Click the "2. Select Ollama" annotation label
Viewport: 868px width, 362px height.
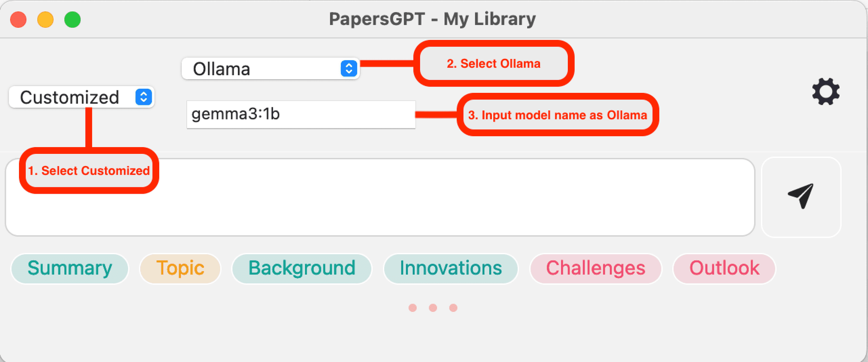[x=493, y=64]
